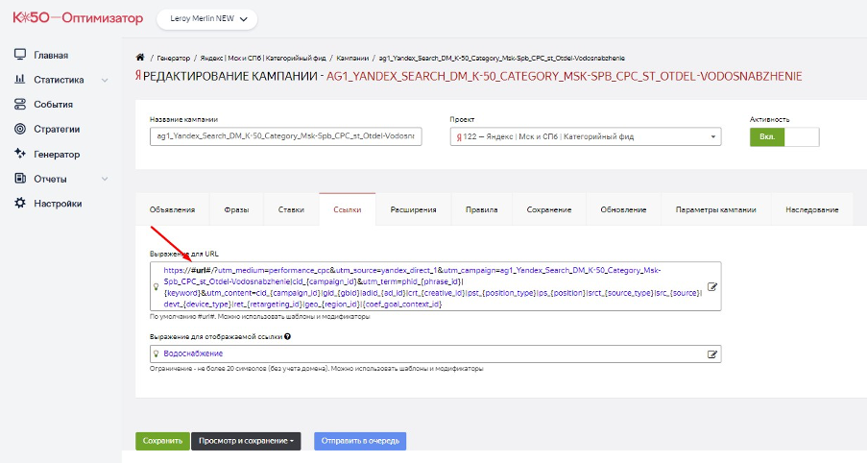
Task: Click the green Сохранить button
Action: (163, 441)
